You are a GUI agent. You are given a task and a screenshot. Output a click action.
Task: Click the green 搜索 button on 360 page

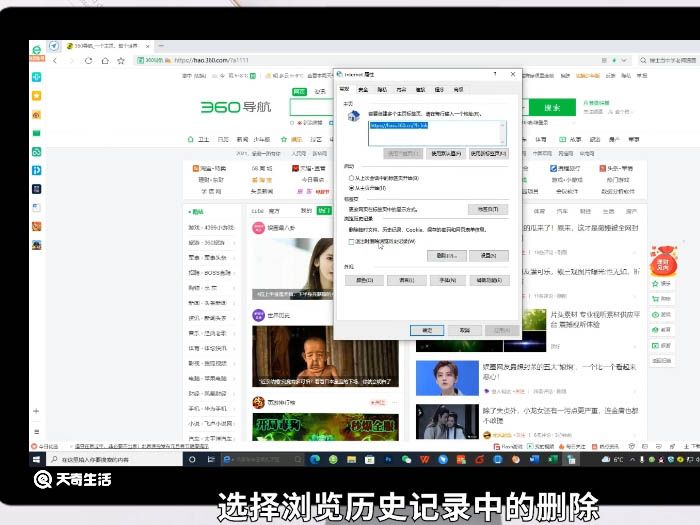[552, 108]
